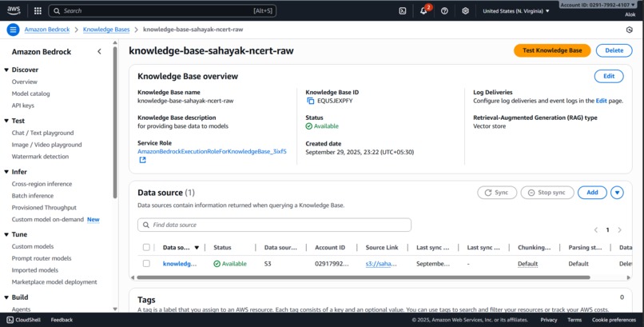Click the Chunking column Default value
The width and height of the screenshot is (644, 327).
pos(528,264)
